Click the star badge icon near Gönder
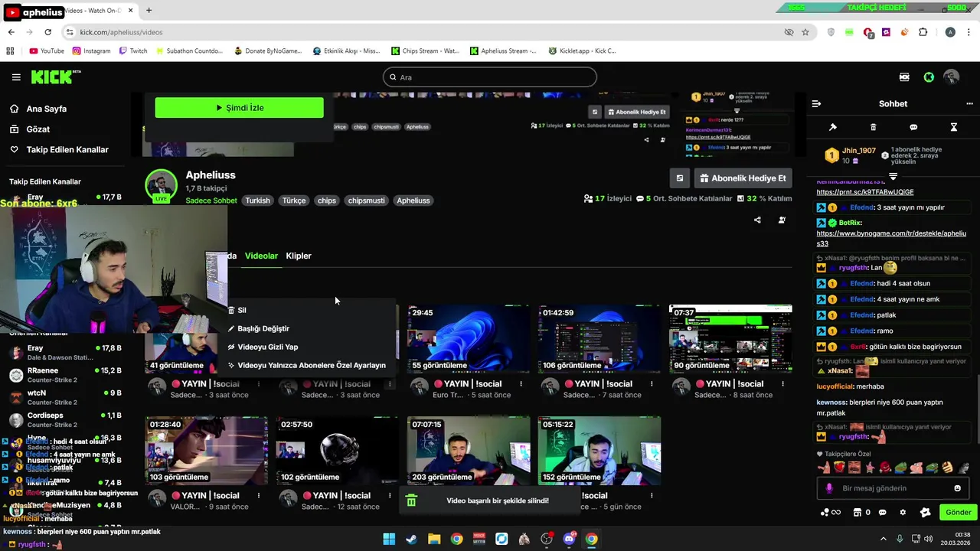 [x=925, y=513]
